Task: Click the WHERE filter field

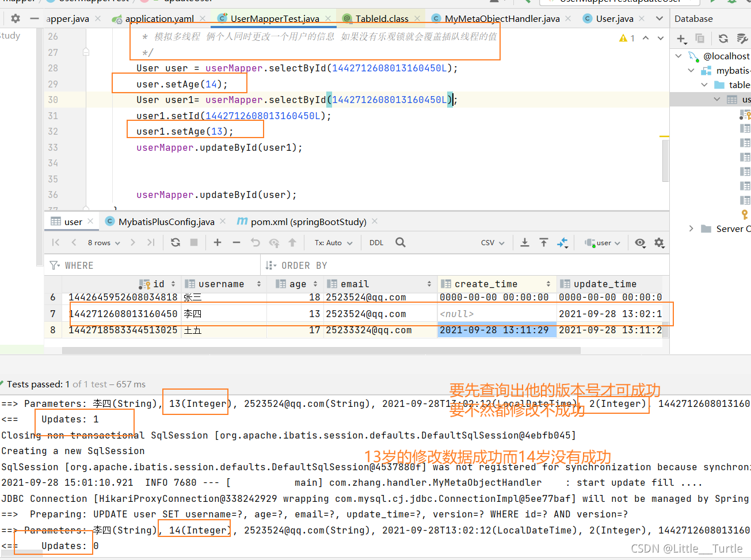Action: 153,265
